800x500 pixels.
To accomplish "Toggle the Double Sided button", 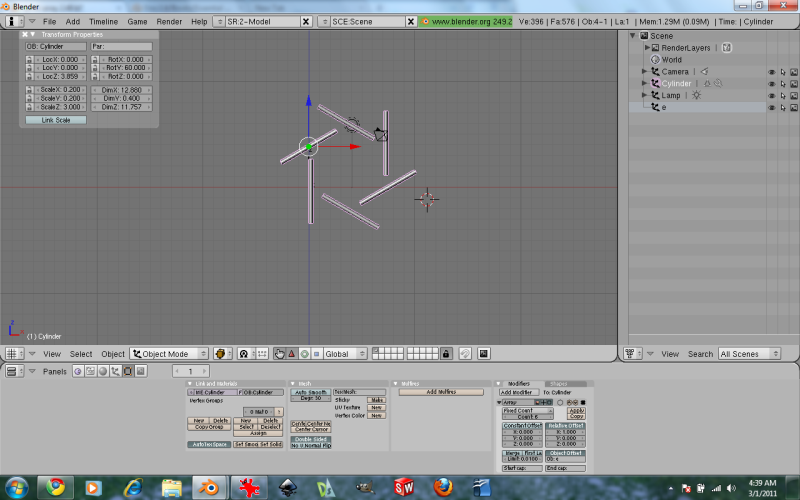I will pyautogui.click(x=311, y=439).
